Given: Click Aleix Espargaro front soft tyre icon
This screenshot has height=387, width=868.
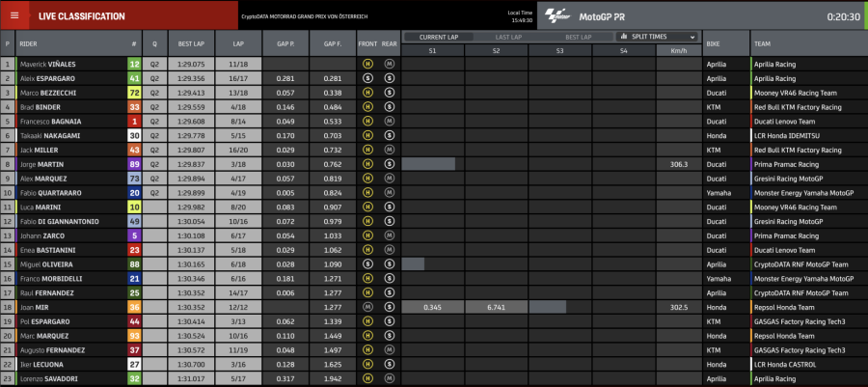Looking at the screenshot, I should coord(366,78).
